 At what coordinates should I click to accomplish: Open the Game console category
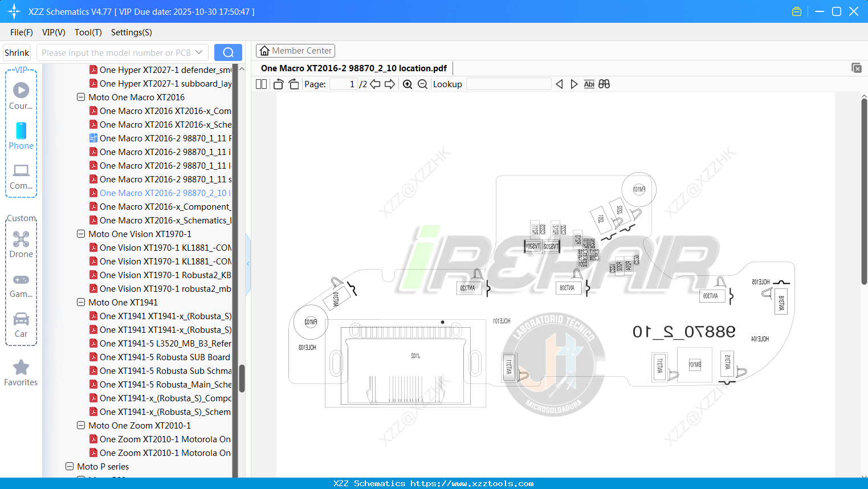pyautogui.click(x=21, y=286)
